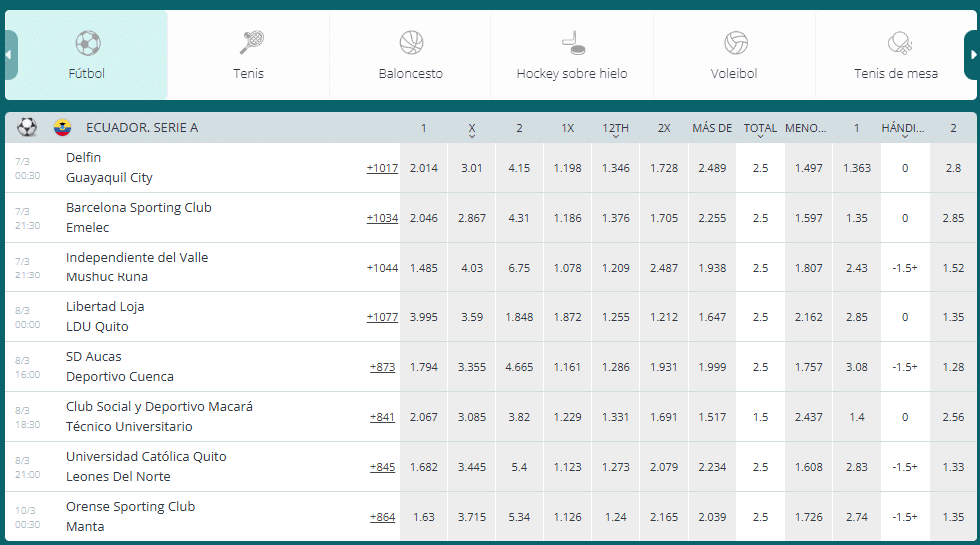Open the Voleibol sport category

(x=734, y=55)
